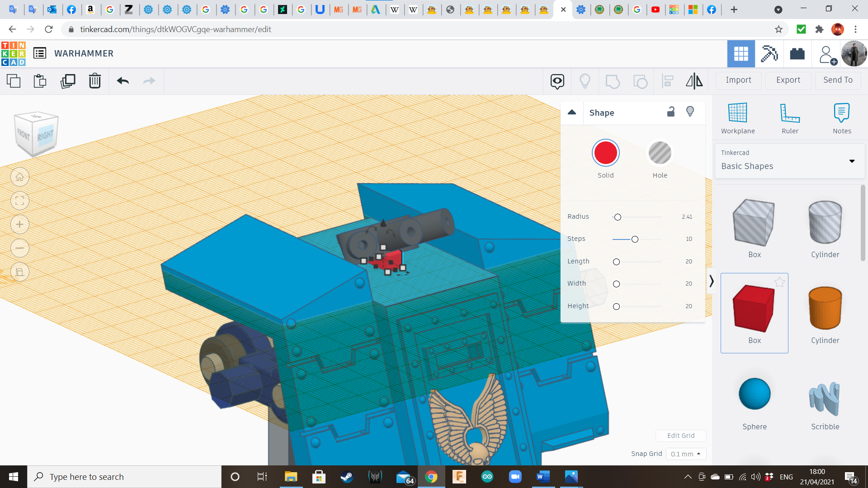Collapse the Shape panel
Screen dimensions: 868x488
572,112
